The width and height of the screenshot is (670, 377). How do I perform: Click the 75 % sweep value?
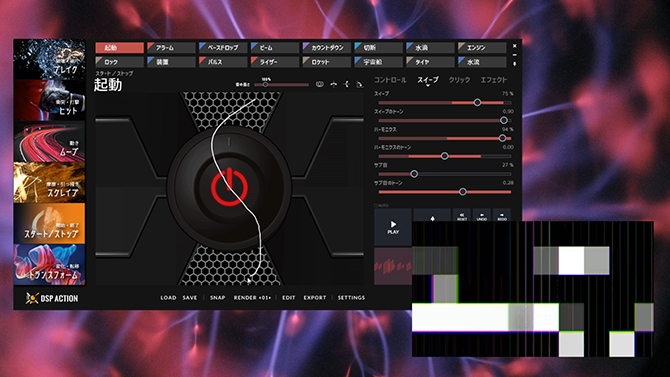[508, 94]
